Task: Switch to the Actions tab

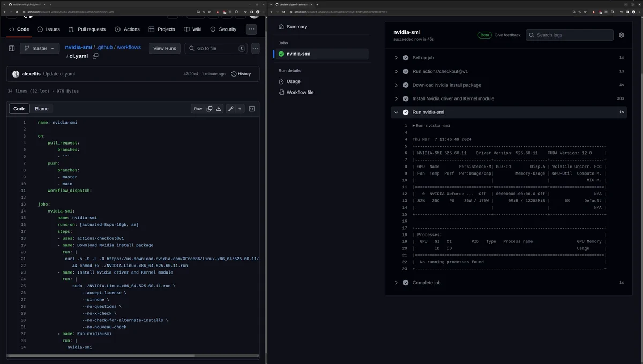Action: coord(127,29)
